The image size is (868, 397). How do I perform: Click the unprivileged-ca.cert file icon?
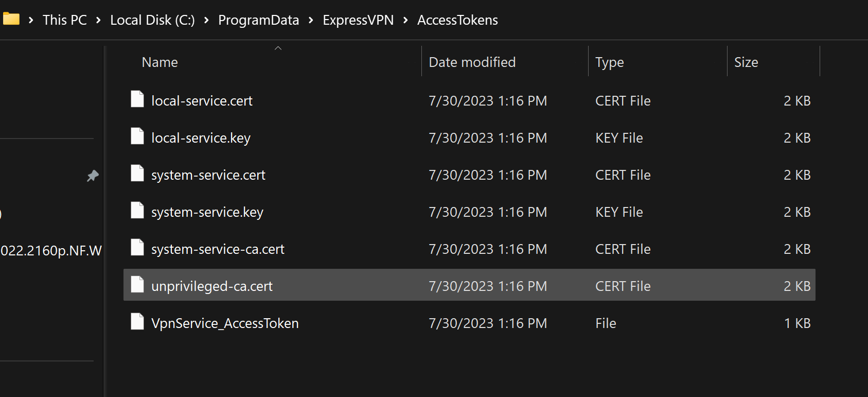[x=137, y=284]
